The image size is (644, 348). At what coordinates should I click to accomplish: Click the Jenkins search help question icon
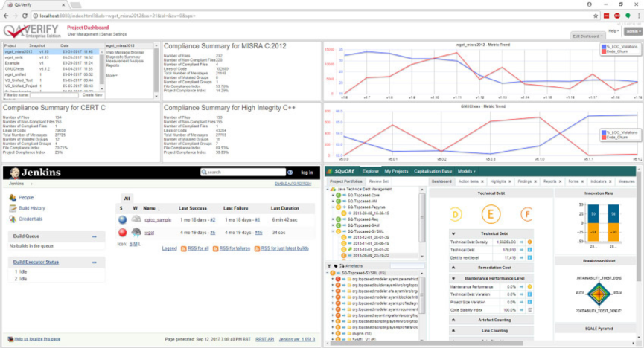(x=290, y=173)
